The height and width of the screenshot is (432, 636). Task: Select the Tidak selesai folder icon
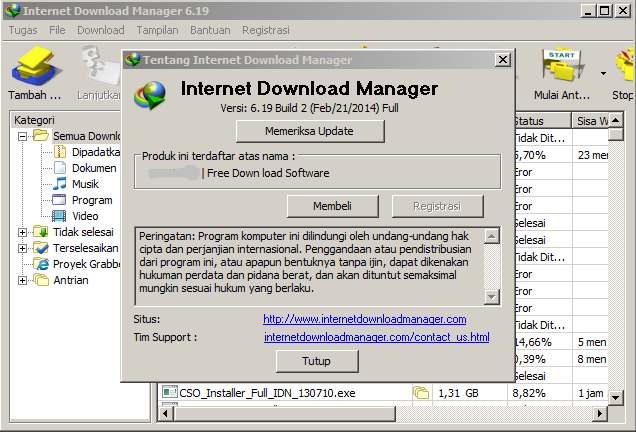click(41, 232)
